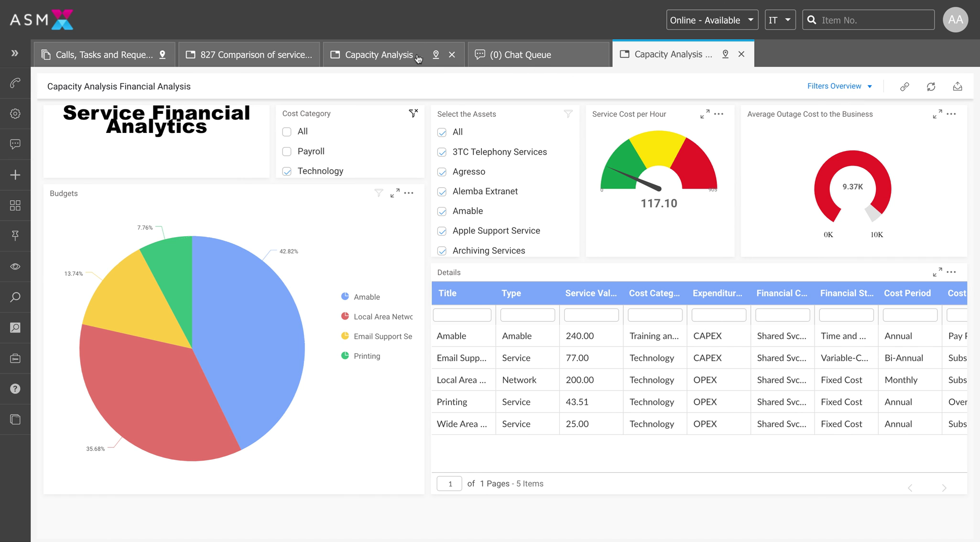Open the bottom pages sidebar icon

(15, 419)
